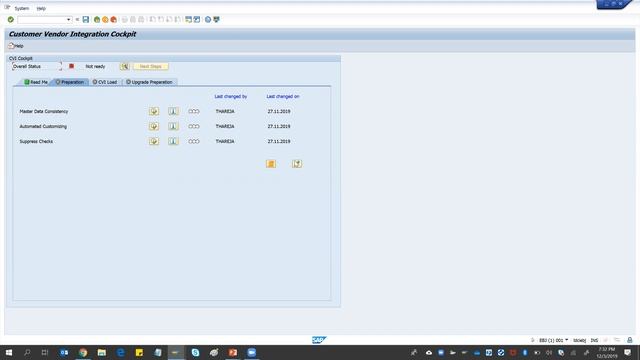Click info icon for Master Data Consistency
Image resolution: width=640 pixels, height=360 pixels.
pos(173,111)
